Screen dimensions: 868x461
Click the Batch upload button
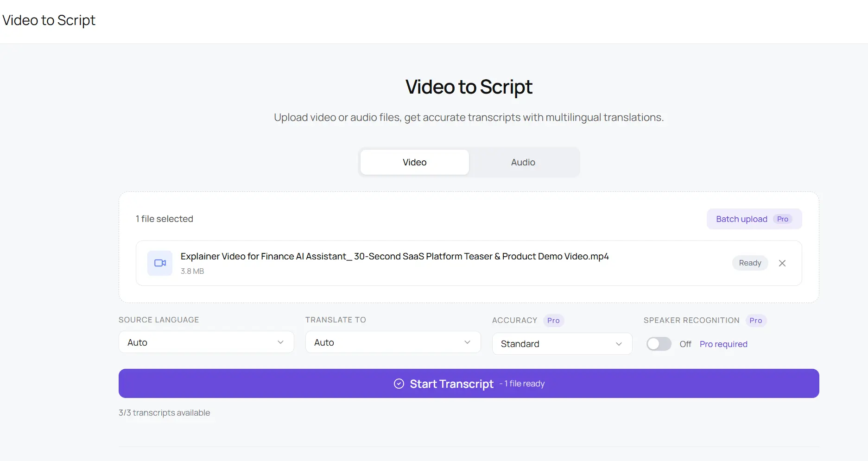pos(741,219)
